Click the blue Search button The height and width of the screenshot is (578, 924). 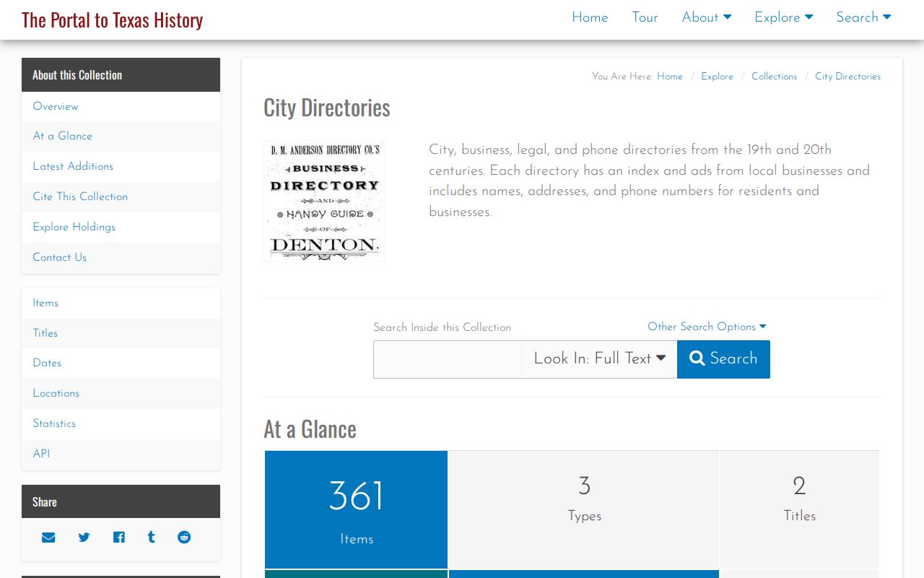click(x=723, y=359)
